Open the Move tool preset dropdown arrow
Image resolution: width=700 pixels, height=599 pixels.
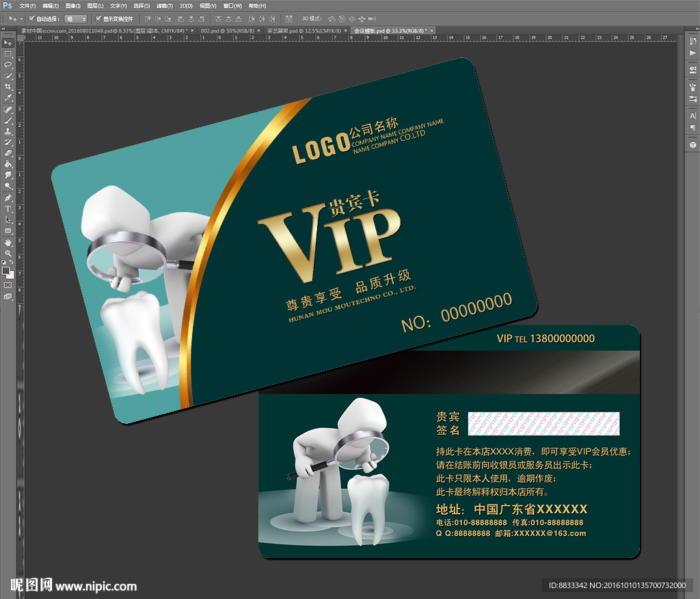click(21, 20)
